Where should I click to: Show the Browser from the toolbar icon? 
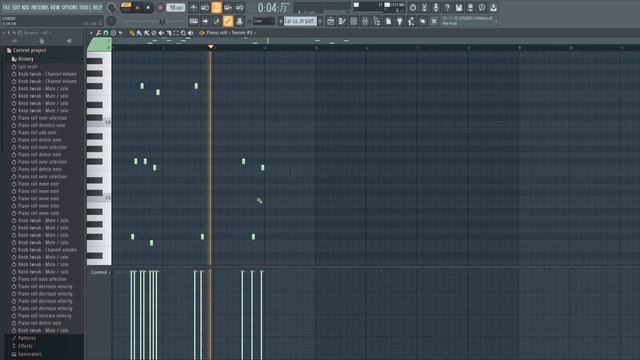pos(376,21)
